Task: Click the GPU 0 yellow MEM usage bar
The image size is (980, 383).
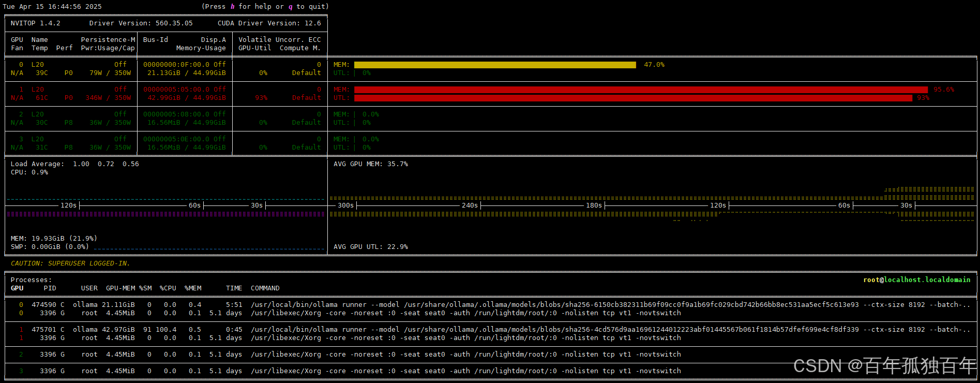Action: point(495,65)
